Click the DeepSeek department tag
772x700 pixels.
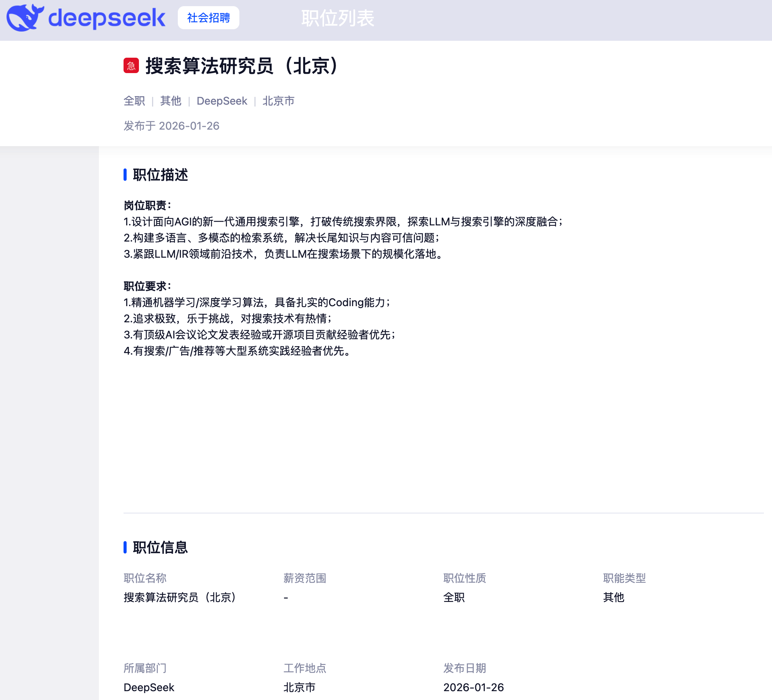(x=222, y=101)
